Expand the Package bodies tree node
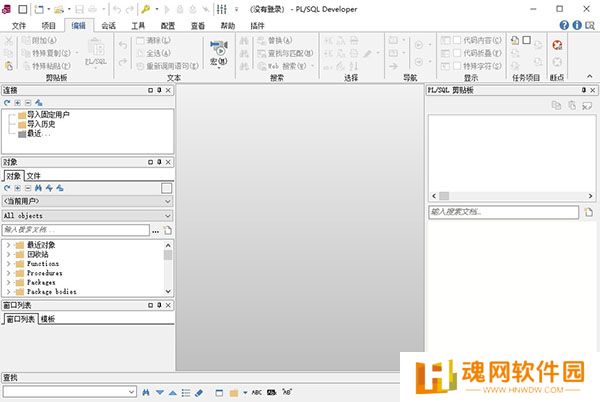600x402 pixels. [8, 291]
